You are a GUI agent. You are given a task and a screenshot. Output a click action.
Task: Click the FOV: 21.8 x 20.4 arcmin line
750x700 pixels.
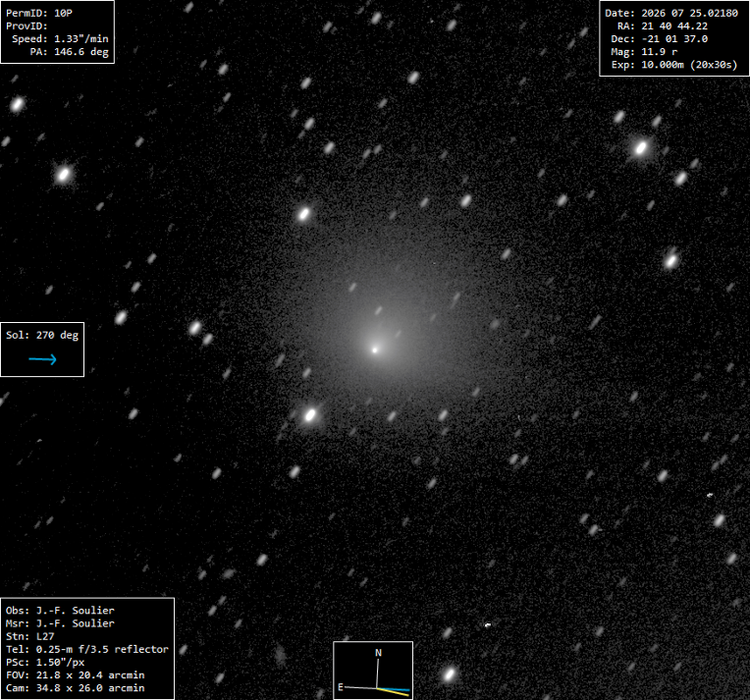[75, 675]
